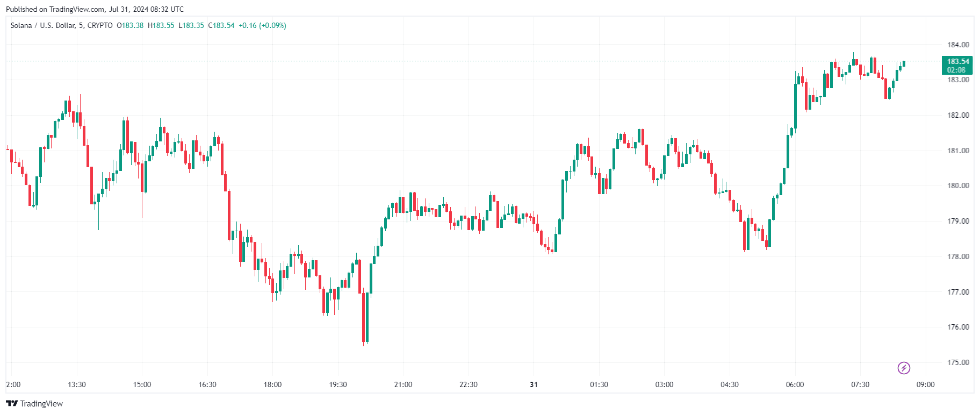
Task: Click the 16:30 time axis label
Action: [x=207, y=384]
